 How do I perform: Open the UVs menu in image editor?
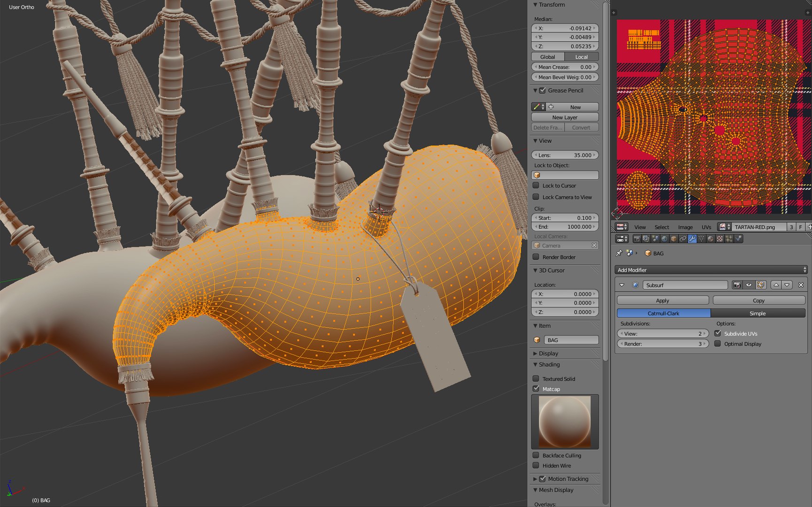pyautogui.click(x=706, y=227)
